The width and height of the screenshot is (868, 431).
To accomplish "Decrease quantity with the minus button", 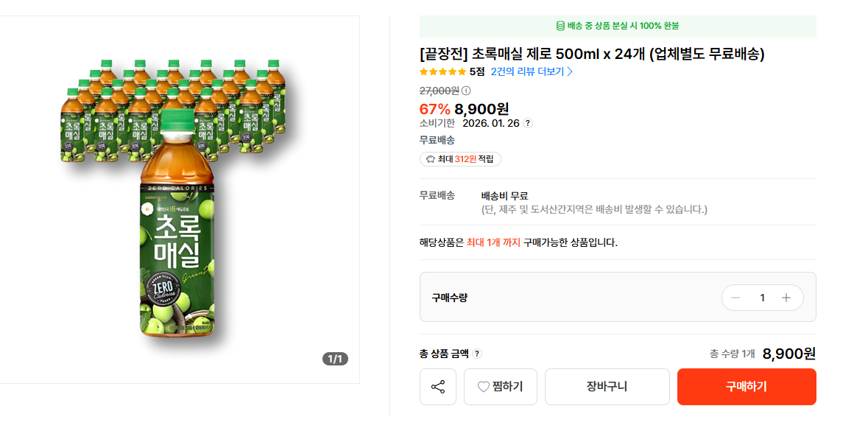I will [735, 298].
